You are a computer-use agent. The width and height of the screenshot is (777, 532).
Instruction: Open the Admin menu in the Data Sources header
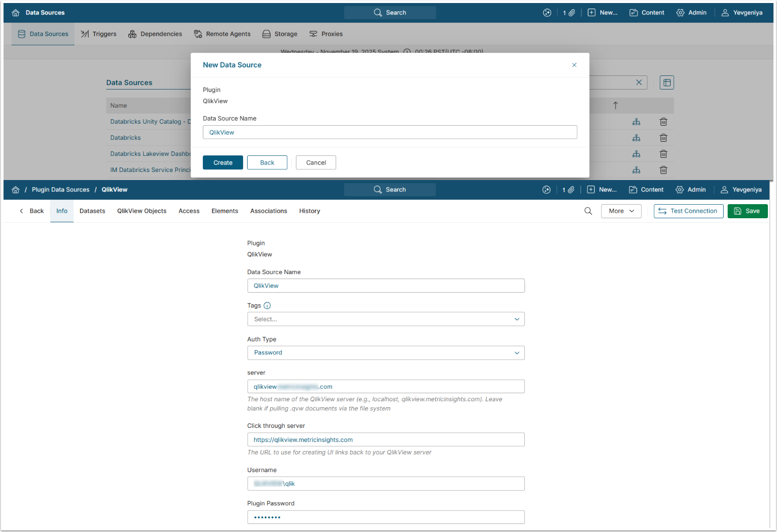[x=691, y=13]
